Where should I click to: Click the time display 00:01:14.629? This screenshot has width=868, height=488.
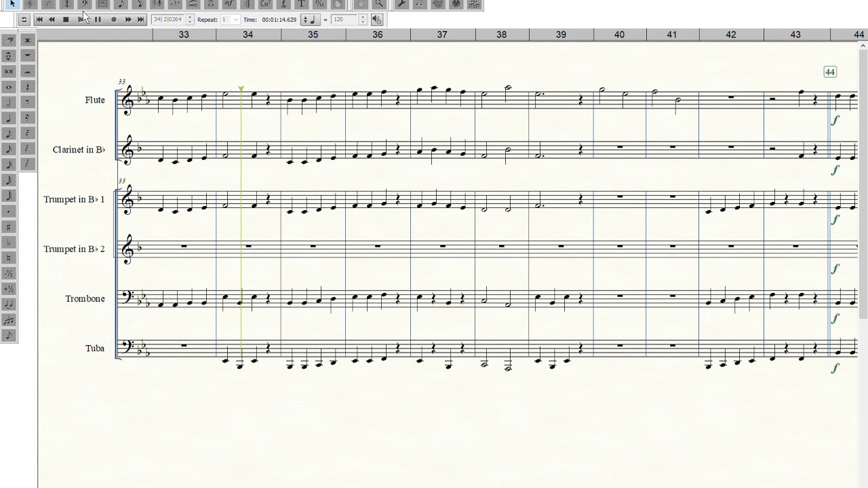click(x=279, y=20)
